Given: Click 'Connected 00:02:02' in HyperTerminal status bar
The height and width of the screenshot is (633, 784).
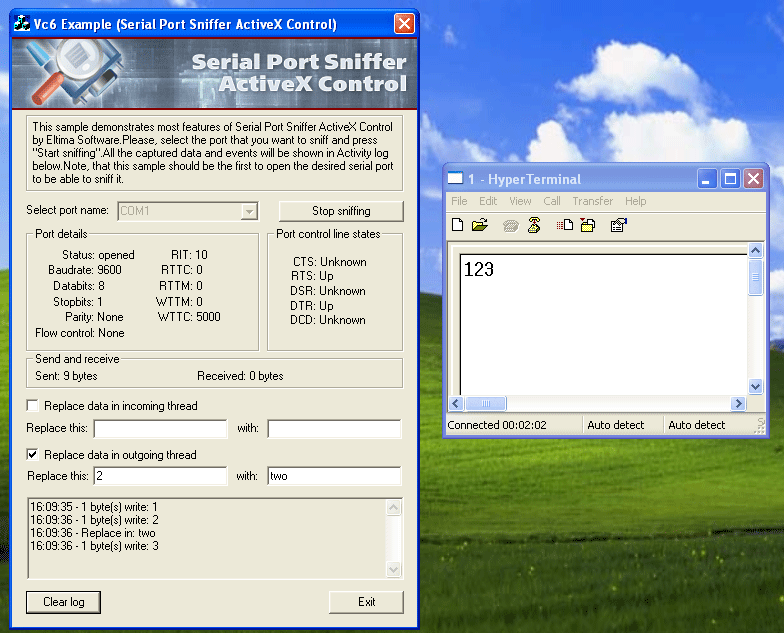Looking at the screenshot, I should pyautogui.click(x=497, y=425).
